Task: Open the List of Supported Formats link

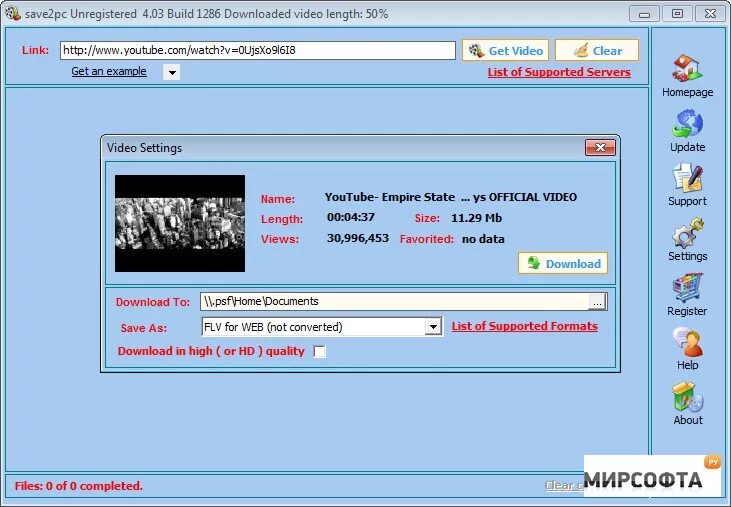Action: point(524,326)
